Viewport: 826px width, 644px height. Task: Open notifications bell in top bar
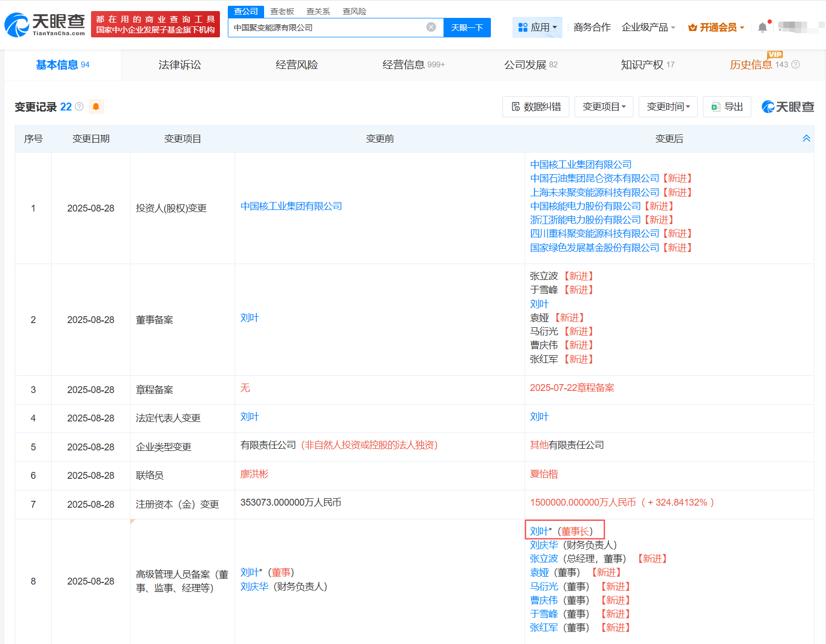click(x=762, y=27)
